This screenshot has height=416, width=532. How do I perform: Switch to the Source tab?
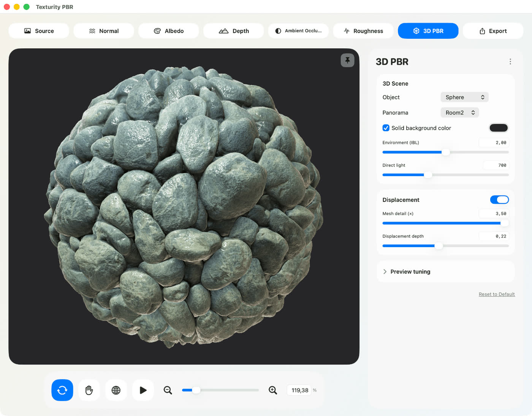coord(39,31)
